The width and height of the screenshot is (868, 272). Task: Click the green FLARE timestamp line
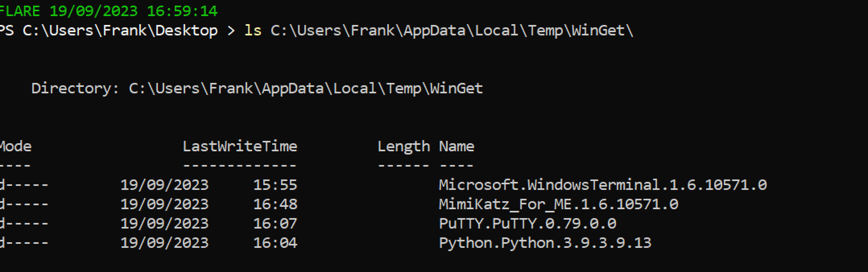coord(109,11)
